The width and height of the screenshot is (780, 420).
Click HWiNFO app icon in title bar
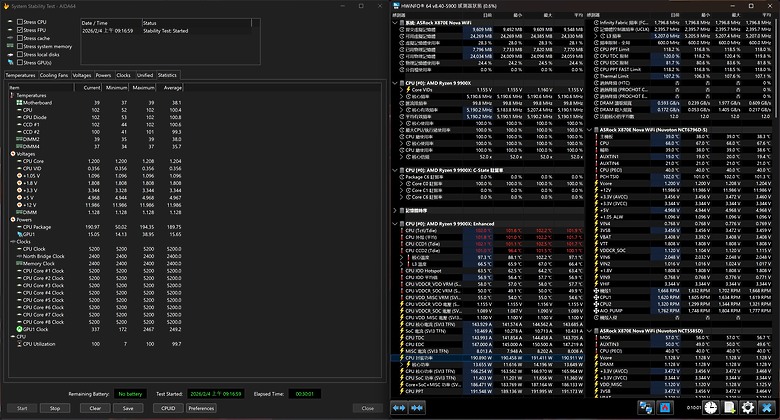point(396,6)
